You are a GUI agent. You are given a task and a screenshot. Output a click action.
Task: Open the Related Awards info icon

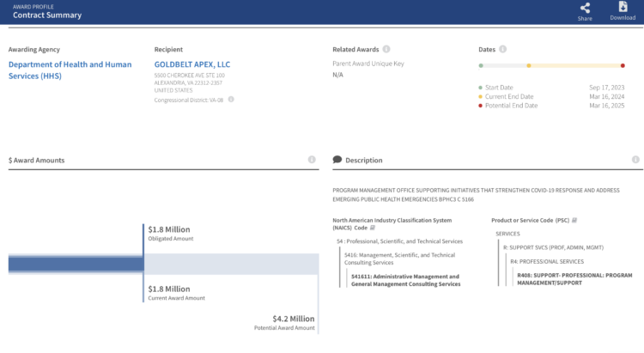386,49
